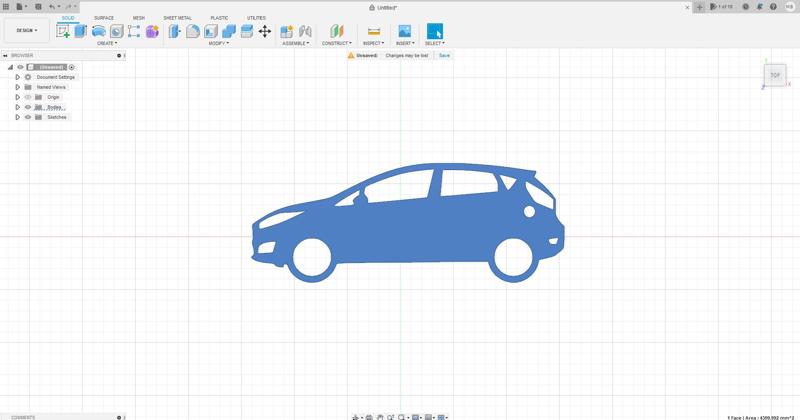Expand the Sketches node
This screenshot has height=420, width=800.
tap(17, 117)
